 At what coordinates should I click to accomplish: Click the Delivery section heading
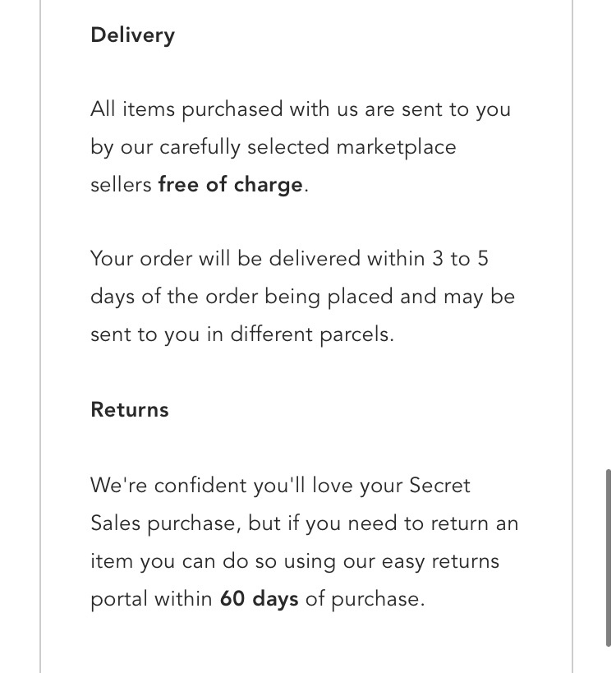132,35
